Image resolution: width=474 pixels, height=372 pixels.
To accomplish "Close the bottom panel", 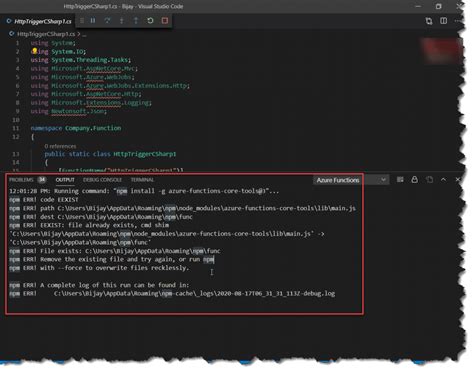I will [x=458, y=180].
